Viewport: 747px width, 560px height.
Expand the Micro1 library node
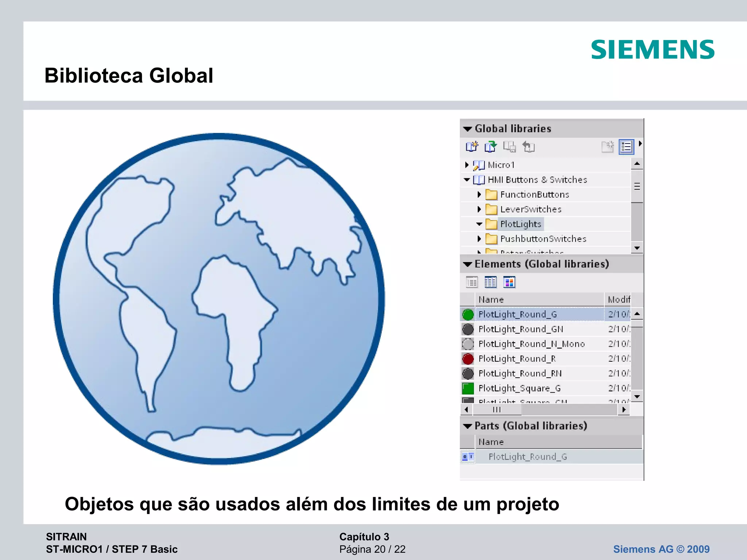coord(467,165)
